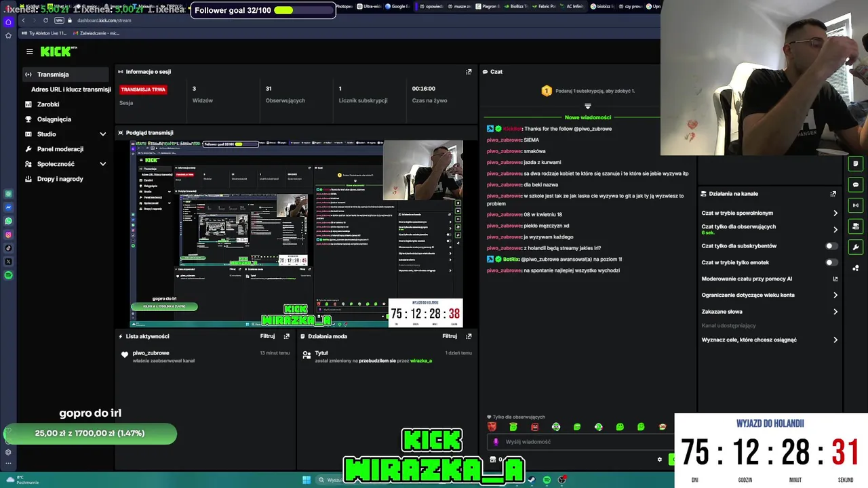Open Adres URL i klucz transmisji
This screenshot has width=868, height=488.
(x=71, y=89)
